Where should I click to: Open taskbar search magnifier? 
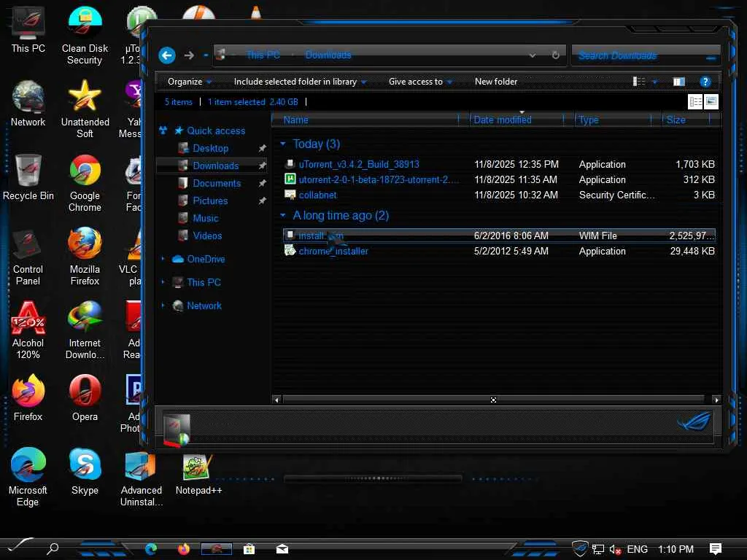pyautogui.click(x=53, y=549)
